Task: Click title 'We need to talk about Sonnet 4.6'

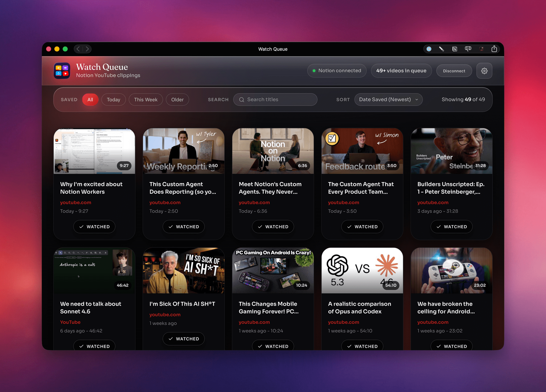Action: pyautogui.click(x=91, y=308)
